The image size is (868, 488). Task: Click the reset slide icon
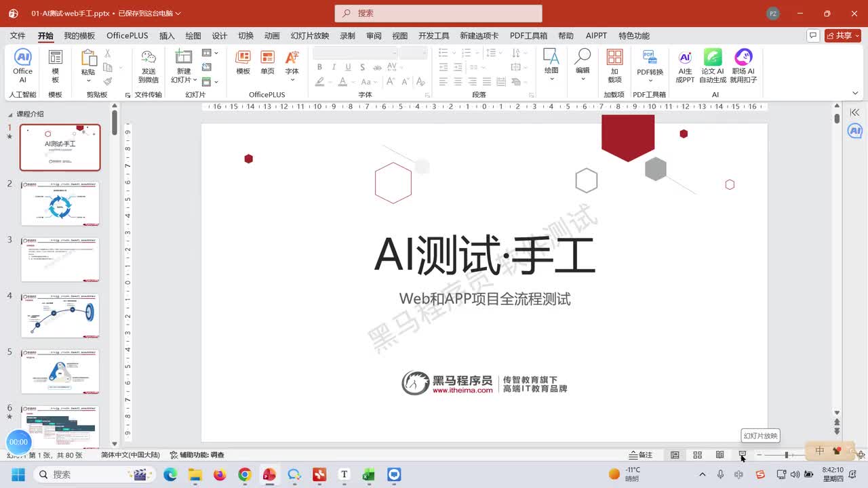point(207,67)
